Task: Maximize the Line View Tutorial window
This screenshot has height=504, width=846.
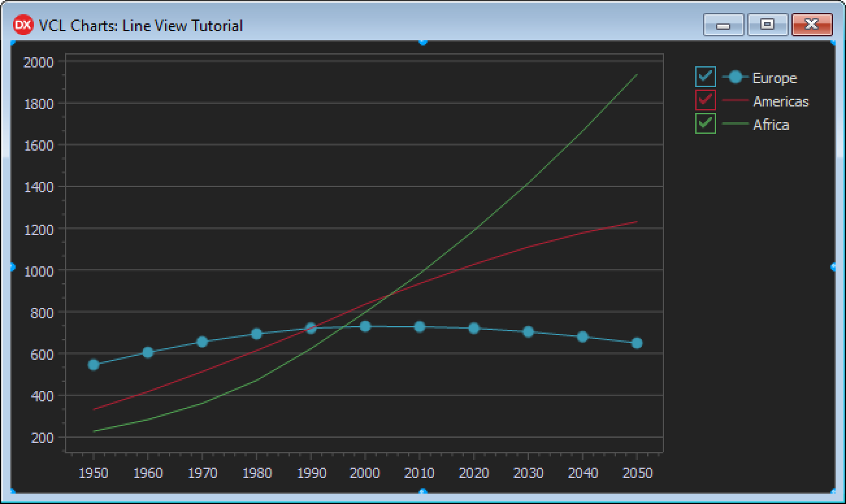Action: [x=767, y=25]
